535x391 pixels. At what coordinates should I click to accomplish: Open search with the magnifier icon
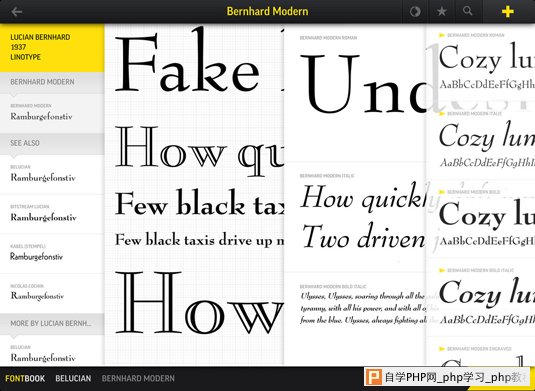pyautogui.click(x=467, y=11)
